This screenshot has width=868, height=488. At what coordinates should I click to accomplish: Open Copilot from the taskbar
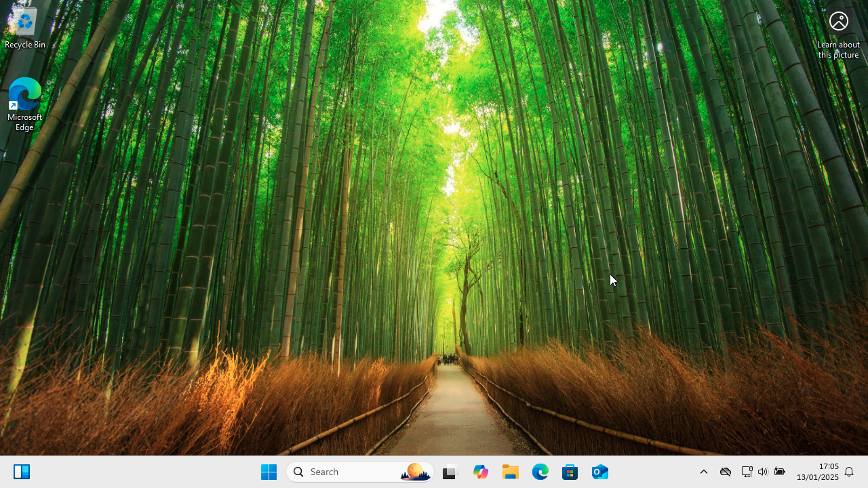480,471
